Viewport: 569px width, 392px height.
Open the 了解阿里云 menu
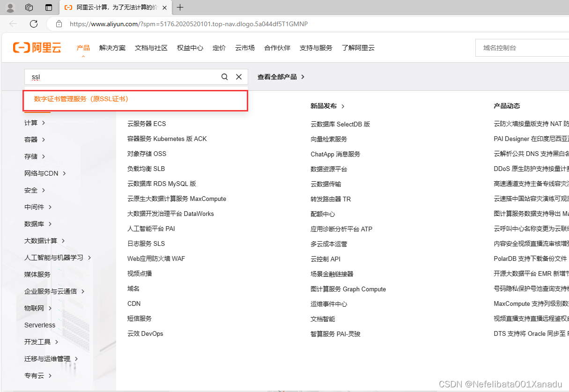click(358, 48)
